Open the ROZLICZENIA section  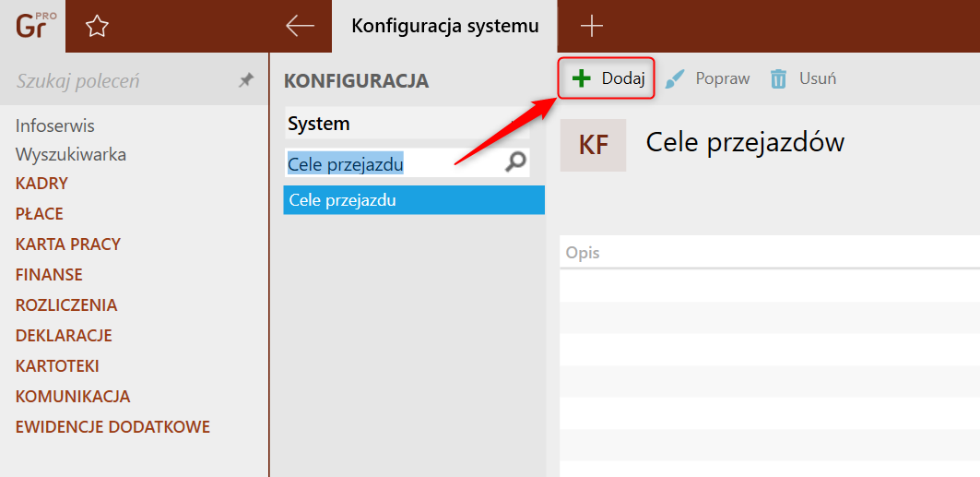click(x=66, y=305)
